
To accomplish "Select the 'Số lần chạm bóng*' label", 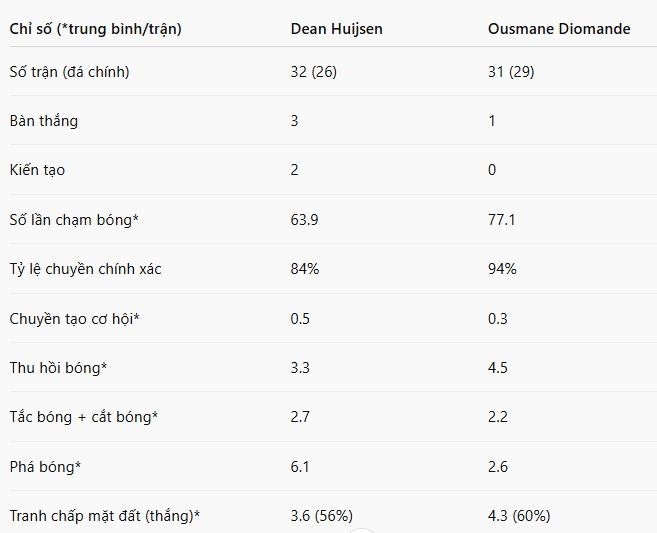I will click(x=74, y=220).
